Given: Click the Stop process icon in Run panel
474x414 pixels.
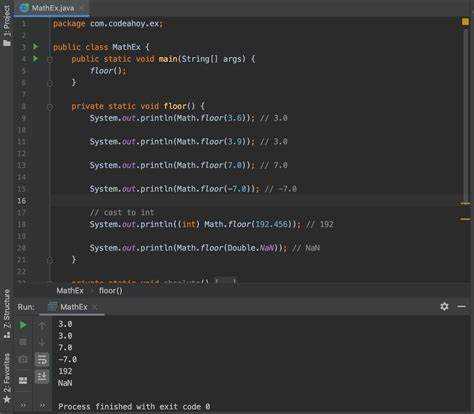Looking at the screenshot, I should (23, 342).
